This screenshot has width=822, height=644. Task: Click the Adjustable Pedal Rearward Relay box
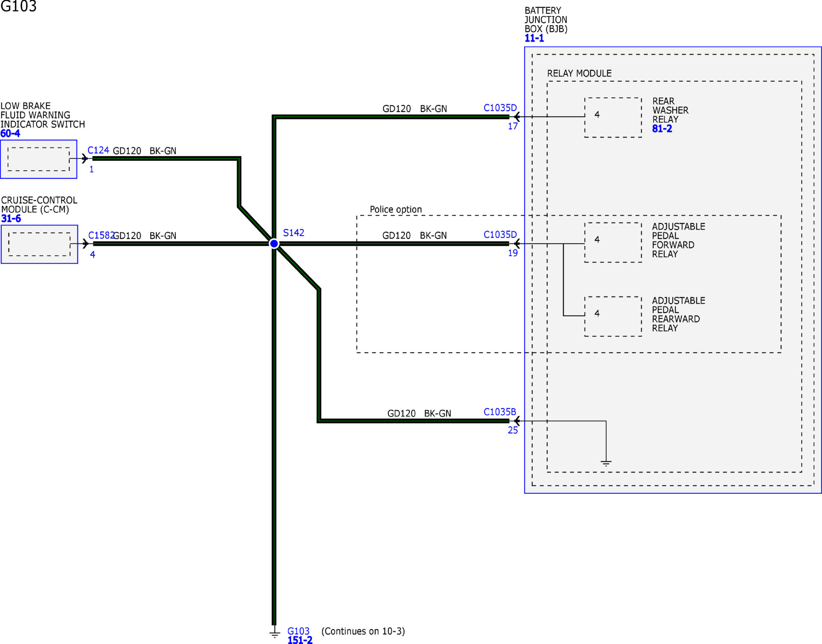pyautogui.click(x=613, y=316)
